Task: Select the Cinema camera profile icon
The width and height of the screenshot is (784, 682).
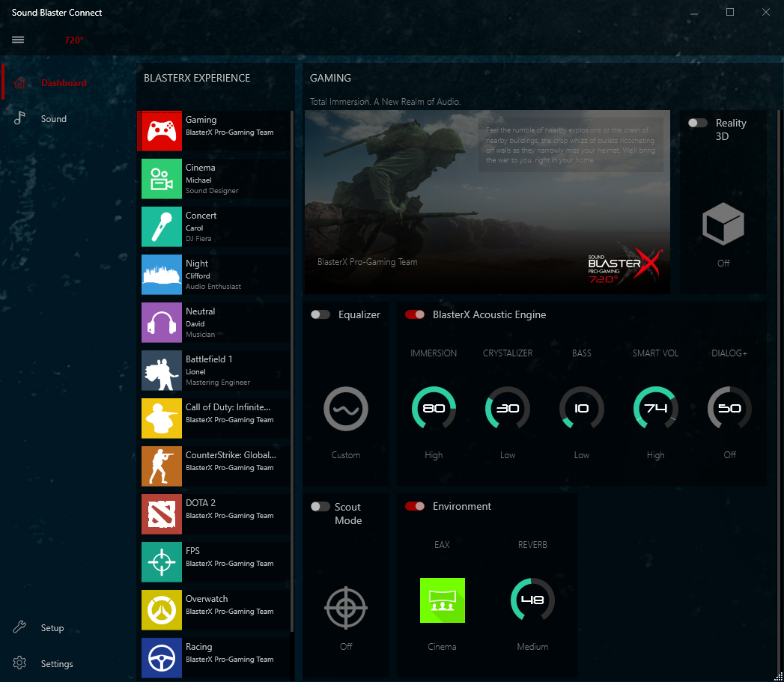Action: 162,179
